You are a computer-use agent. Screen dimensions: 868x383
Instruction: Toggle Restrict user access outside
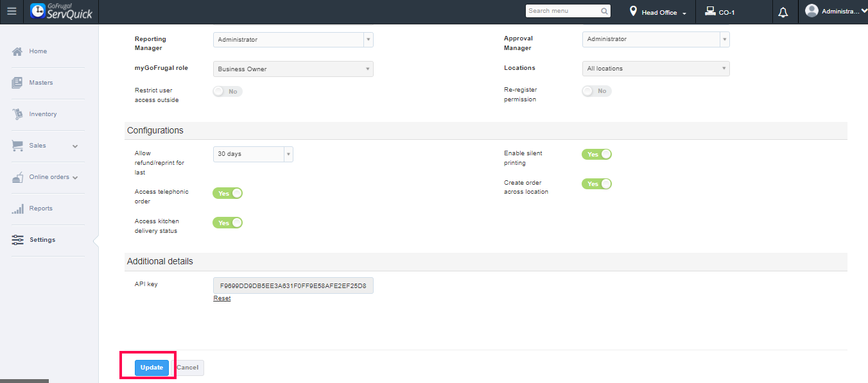(x=227, y=92)
